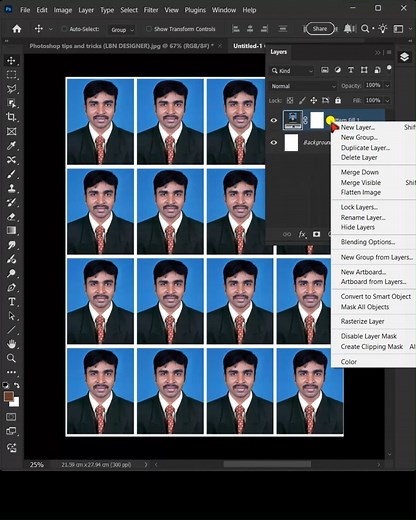The image size is (416, 520).
Task: Choose Merge Down in context menu
Action: click(359, 172)
